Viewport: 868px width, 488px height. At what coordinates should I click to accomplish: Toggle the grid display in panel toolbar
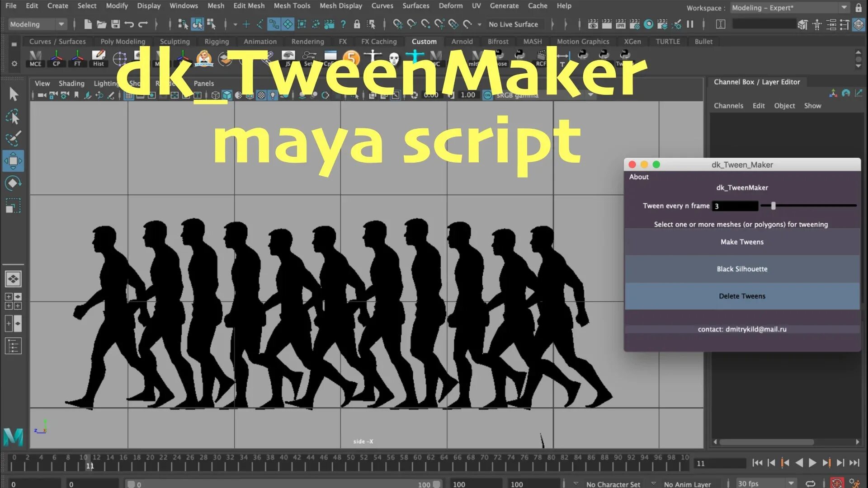(129, 95)
